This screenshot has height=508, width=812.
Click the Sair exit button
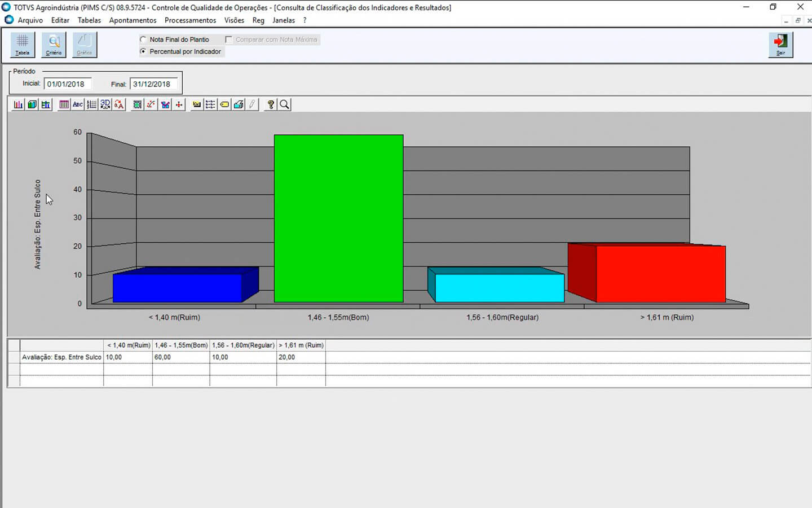(780, 45)
